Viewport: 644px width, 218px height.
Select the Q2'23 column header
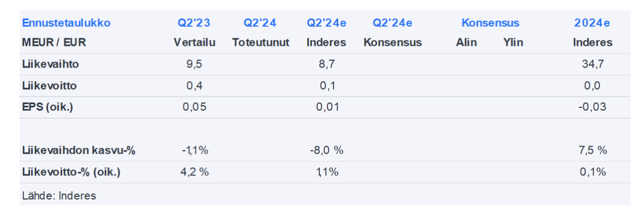[194, 23]
